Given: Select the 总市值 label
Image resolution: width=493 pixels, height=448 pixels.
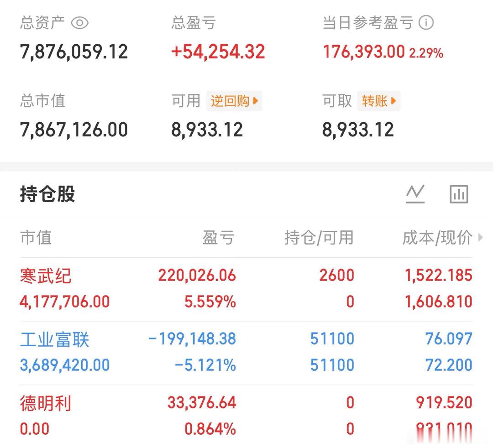Looking at the screenshot, I should (x=42, y=101).
